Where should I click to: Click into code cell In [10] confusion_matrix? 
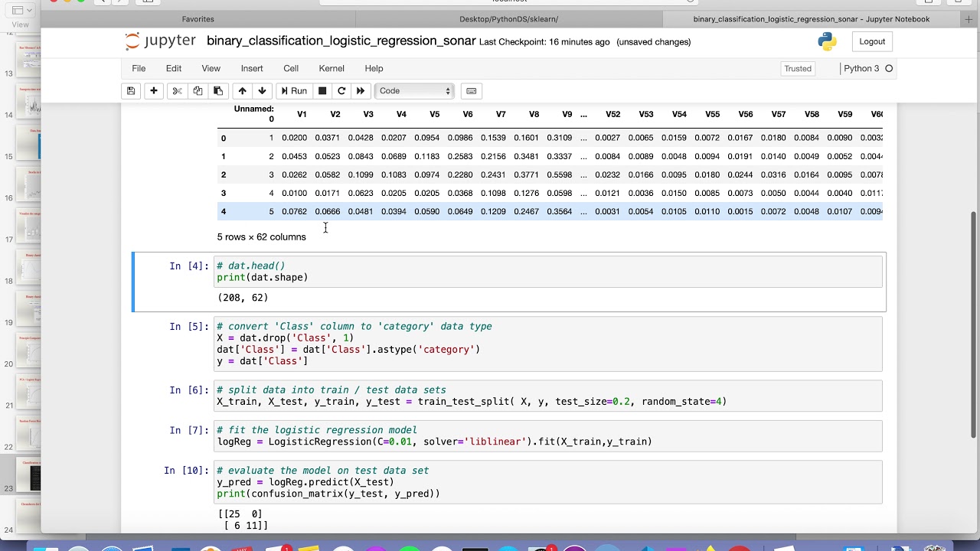click(x=549, y=482)
